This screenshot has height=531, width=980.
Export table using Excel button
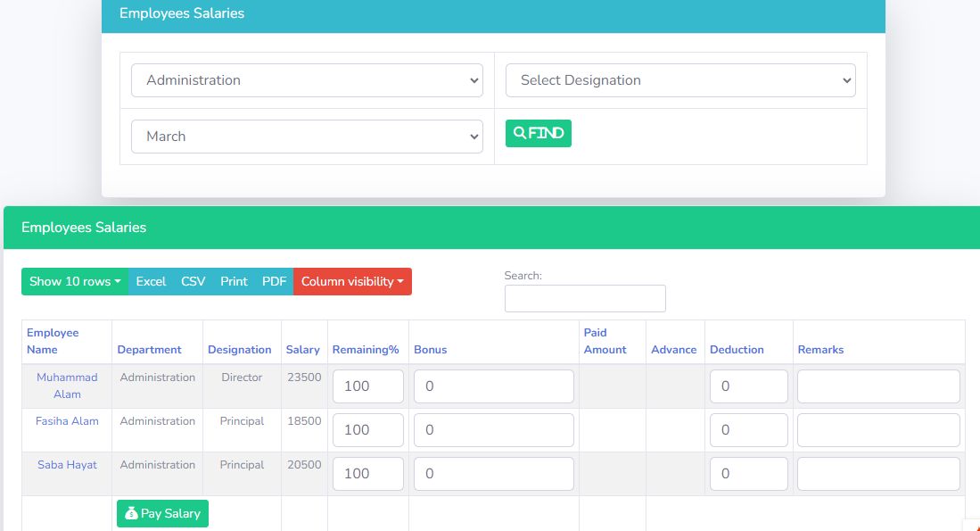pos(151,281)
